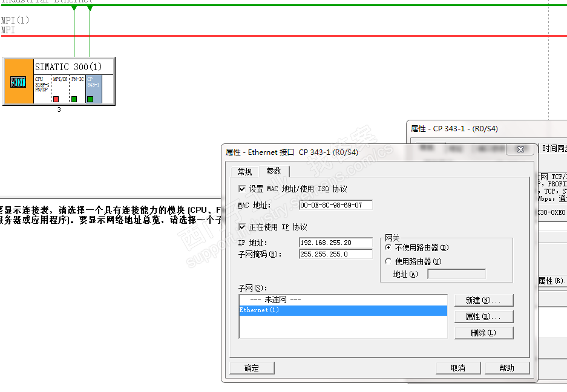The height and width of the screenshot is (392, 567).
Task: Confirm with the 确定 button
Action: coord(252,368)
